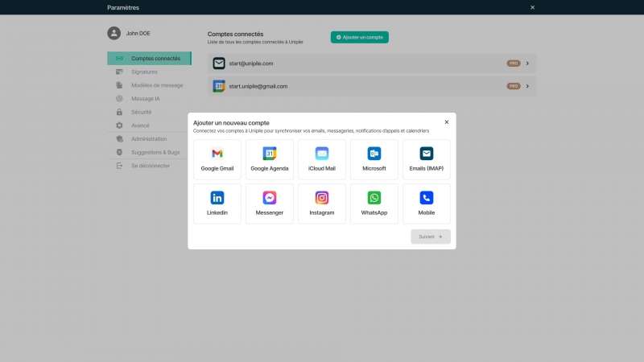This screenshot has width=644, height=362.
Task: Close the Ajouter un nouveau compte dialog
Action: [x=447, y=122]
